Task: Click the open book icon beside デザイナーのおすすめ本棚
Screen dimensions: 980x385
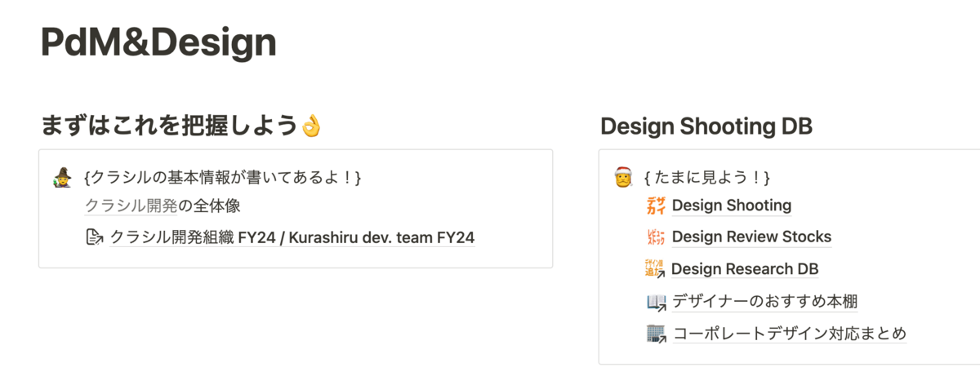Action: click(x=656, y=302)
